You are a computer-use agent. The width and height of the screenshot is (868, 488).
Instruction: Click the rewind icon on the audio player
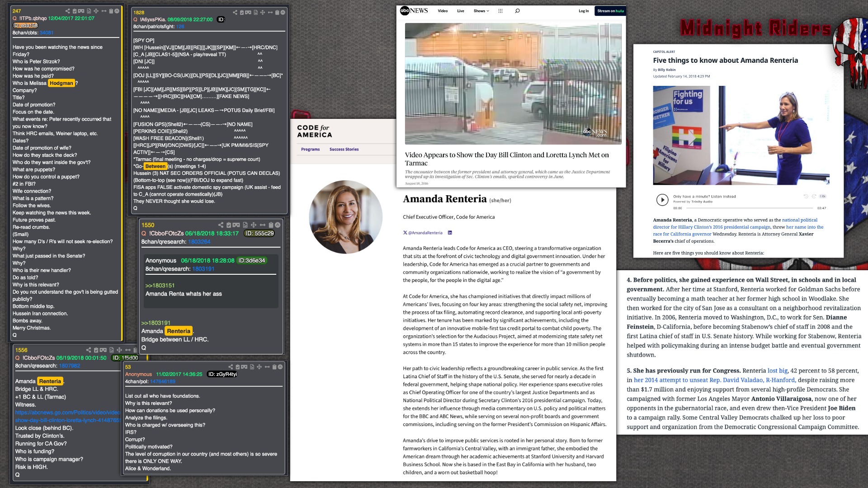click(x=806, y=196)
